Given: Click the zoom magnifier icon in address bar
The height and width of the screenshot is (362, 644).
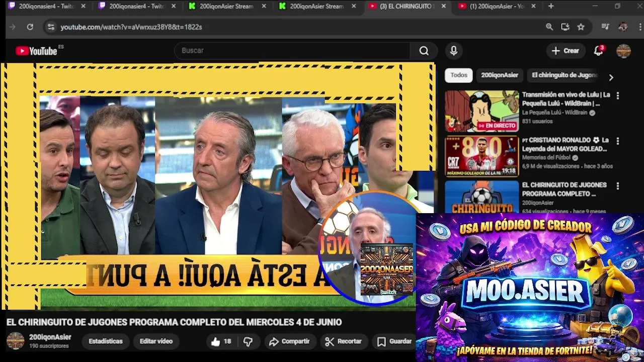Looking at the screenshot, I should [549, 27].
